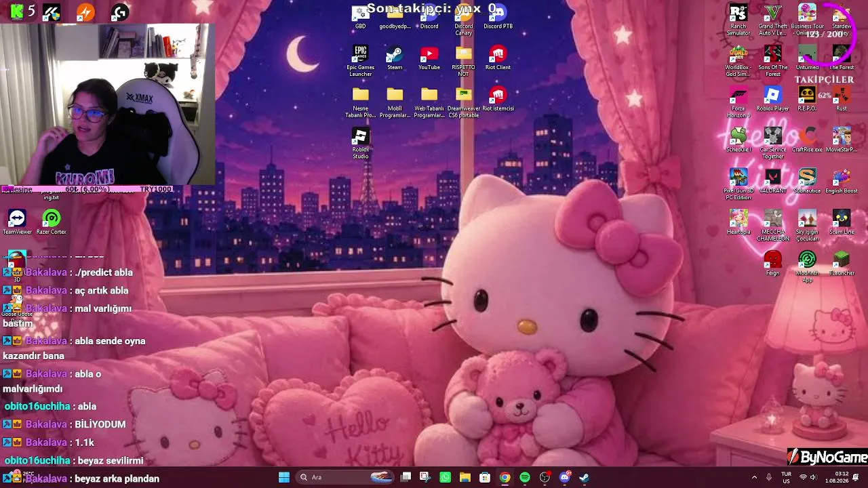Select the Nesne Tabanlı Pro... folder
868x488 pixels.
[x=360, y=102]
